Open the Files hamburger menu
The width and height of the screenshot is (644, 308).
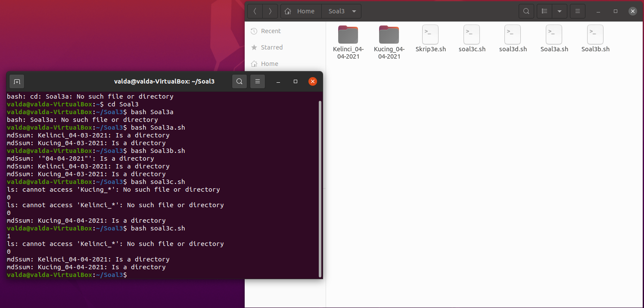577,11
